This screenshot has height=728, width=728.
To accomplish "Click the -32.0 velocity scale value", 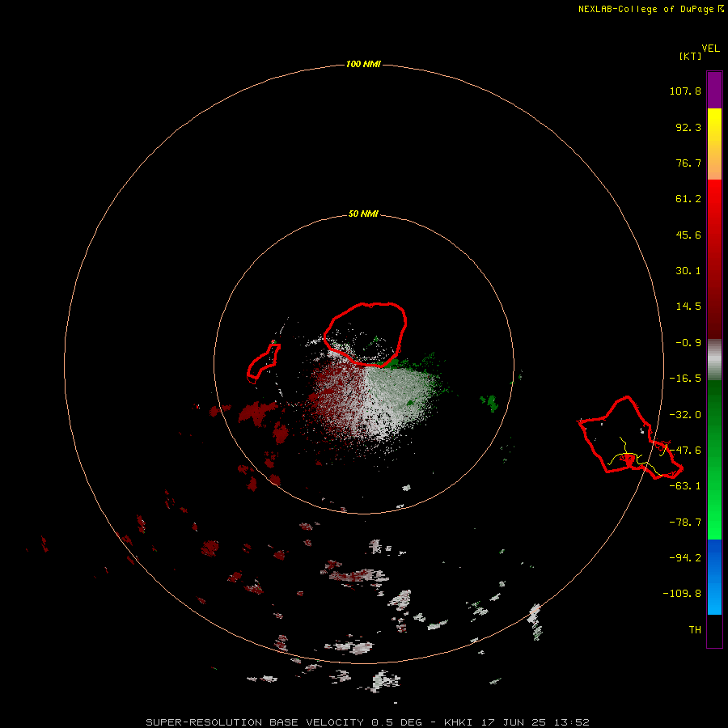I will 685,415.
